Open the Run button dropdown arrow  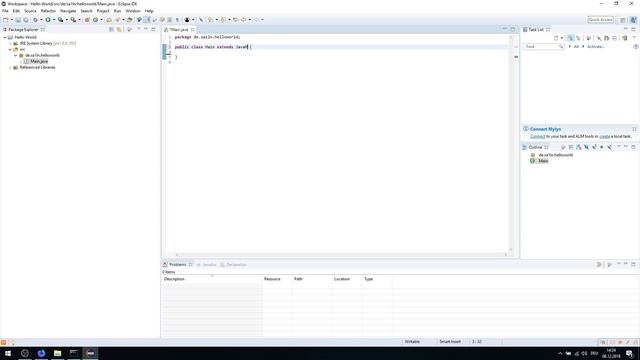click(53, 20)
